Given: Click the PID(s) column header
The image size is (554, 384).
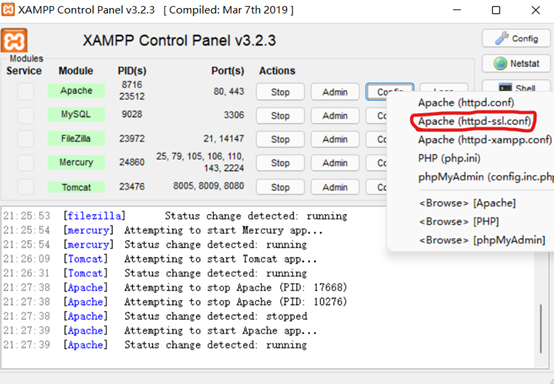Looking at the screenshot, I should pos(132,71).
